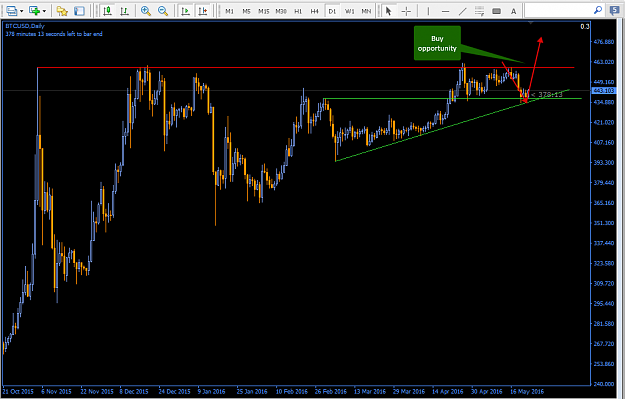
Task: Zoom in with the magnifier plus
Action: click(146, 11)
